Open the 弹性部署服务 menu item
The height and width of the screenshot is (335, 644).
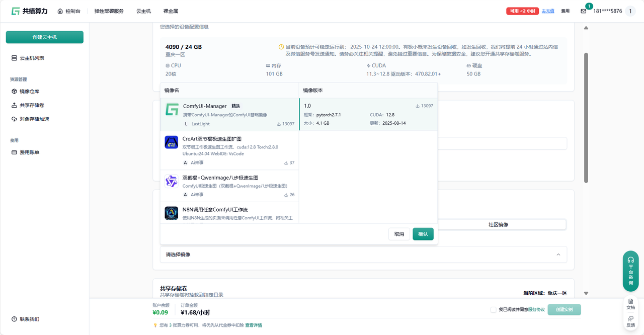pos(109,11)
